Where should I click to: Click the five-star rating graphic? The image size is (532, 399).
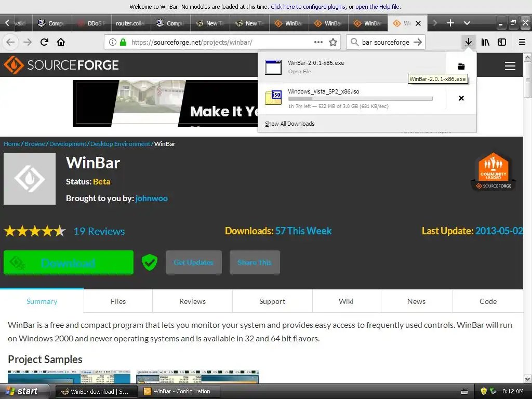pos(35,231)
